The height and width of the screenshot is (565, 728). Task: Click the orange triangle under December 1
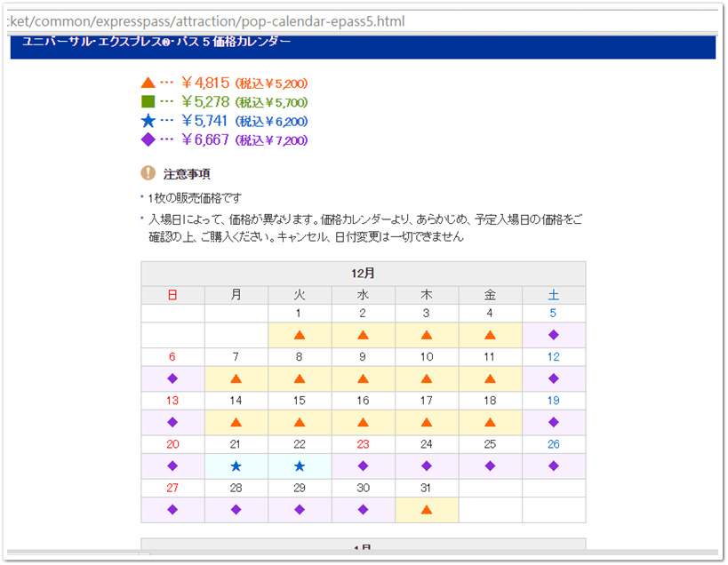tap(300, 335)
